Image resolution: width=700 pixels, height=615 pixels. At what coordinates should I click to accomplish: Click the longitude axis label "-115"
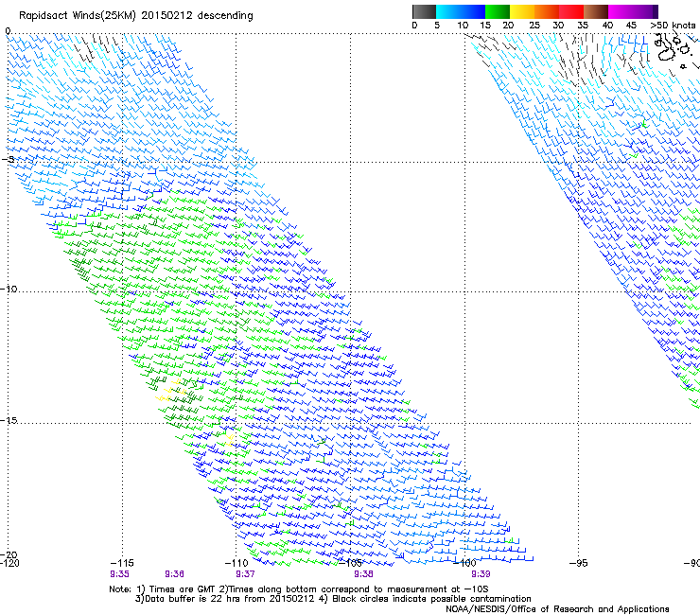[x=121, y=563]
